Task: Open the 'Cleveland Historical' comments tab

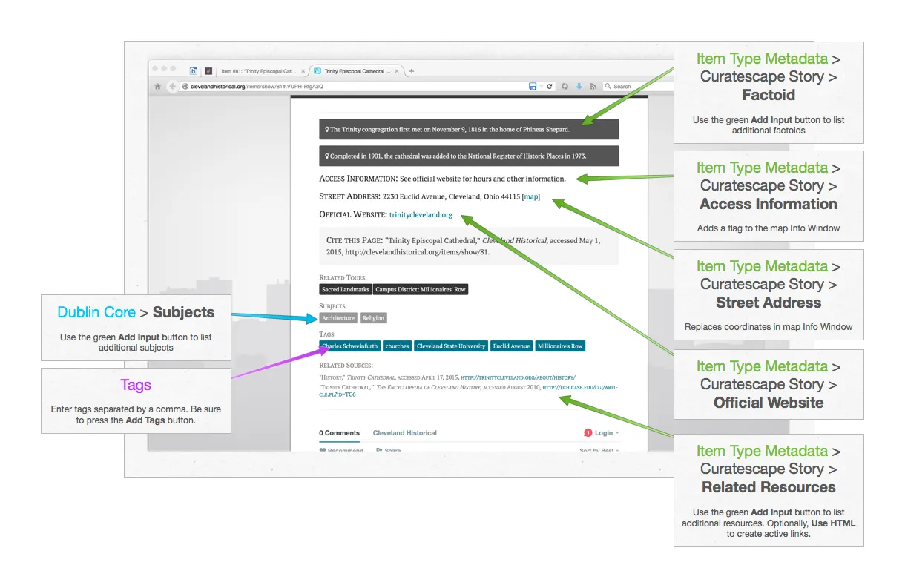Action: (x=404, y=433)
